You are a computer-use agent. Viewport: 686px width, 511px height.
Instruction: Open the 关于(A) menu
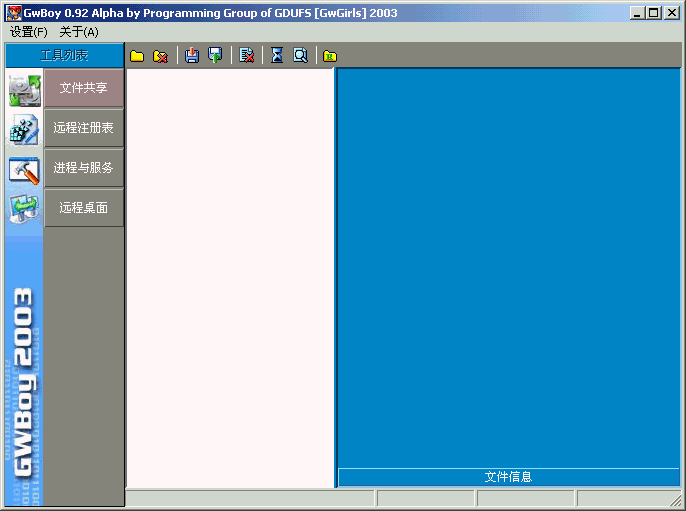79,32
